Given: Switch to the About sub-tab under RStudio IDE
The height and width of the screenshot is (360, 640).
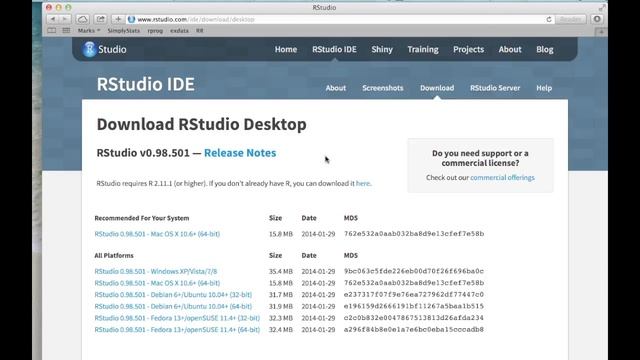Looking at the screenshot, I should (336, 88).
